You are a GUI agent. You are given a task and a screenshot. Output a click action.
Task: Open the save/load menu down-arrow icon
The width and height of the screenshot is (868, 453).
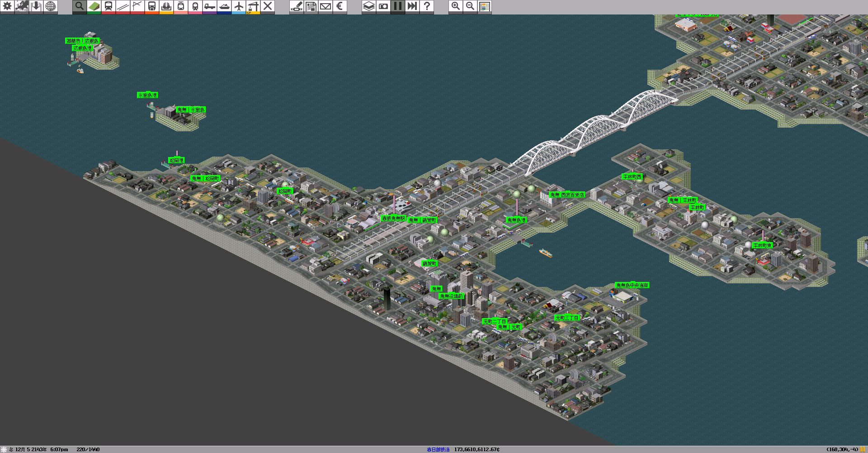36,7
